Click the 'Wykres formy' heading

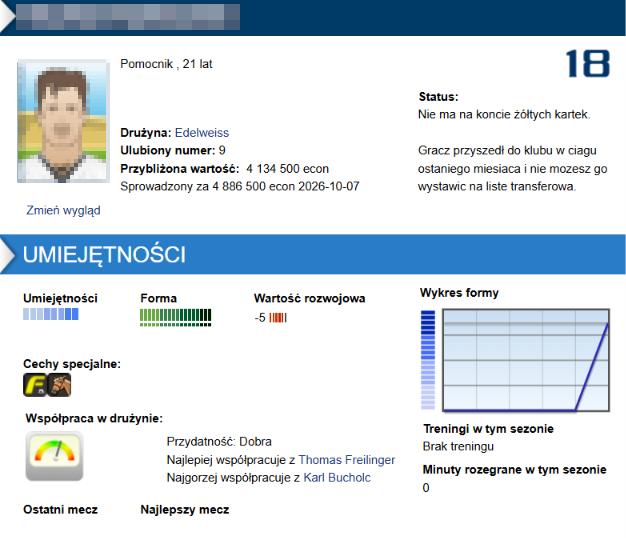click(459, 293)
